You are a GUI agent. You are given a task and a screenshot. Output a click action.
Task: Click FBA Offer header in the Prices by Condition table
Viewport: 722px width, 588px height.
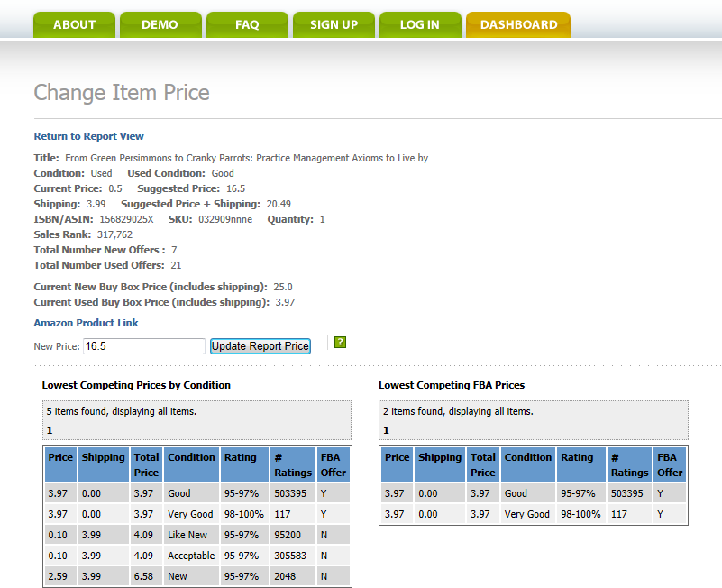click(333, 464)
